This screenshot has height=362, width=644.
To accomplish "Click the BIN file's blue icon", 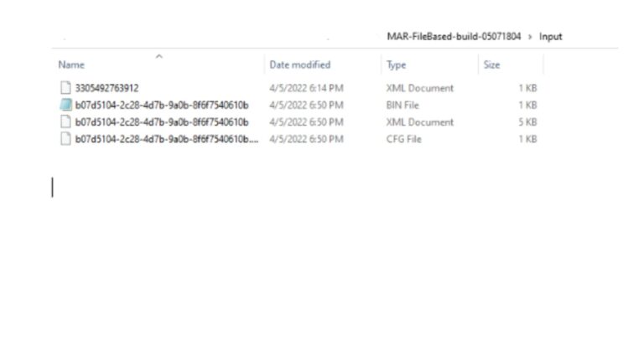I will click(65, 106).
